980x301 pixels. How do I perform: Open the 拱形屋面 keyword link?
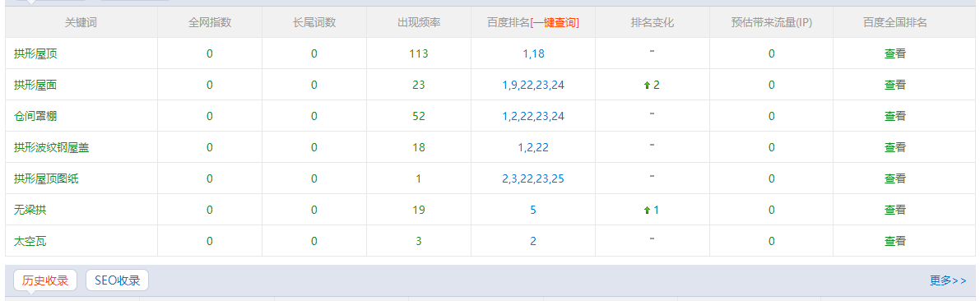(35, 85)
